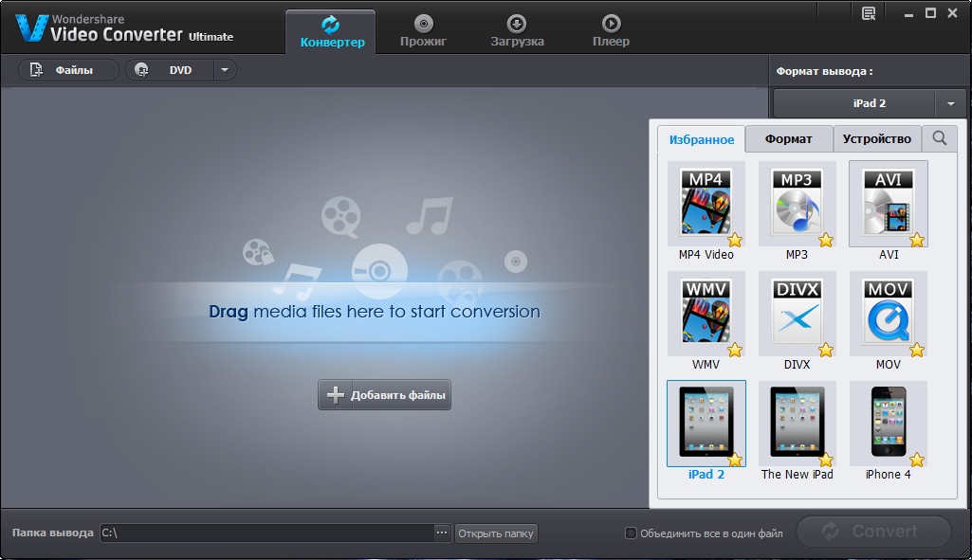Choose the AVI format icon
This screenshot has height=560, width=972.
[888, 203]
